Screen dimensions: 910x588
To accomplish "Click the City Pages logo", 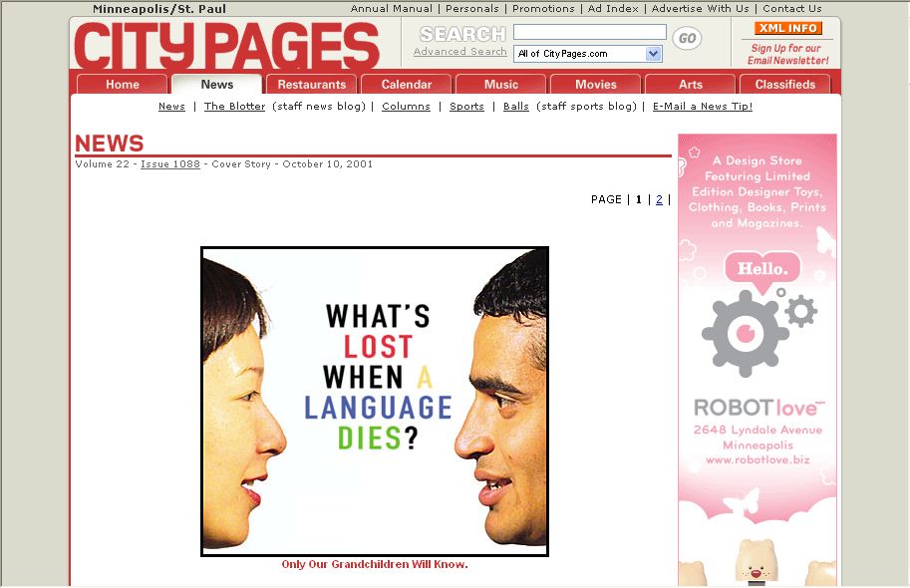I will point(227,47).
